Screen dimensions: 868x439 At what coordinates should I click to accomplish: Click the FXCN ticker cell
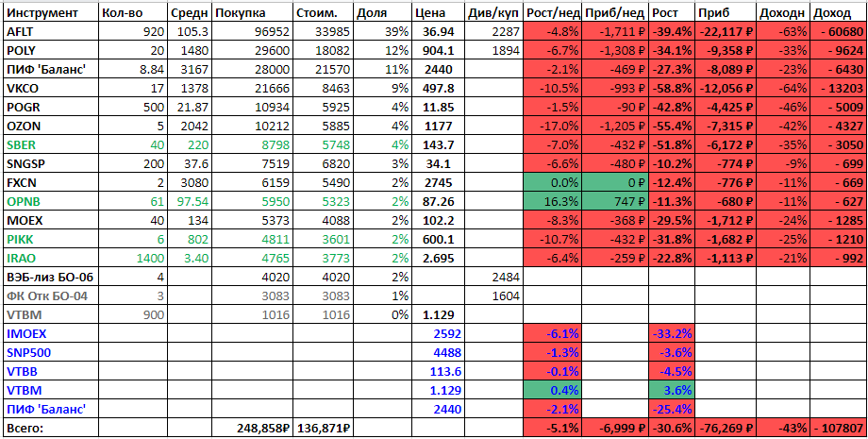point(50,183)
